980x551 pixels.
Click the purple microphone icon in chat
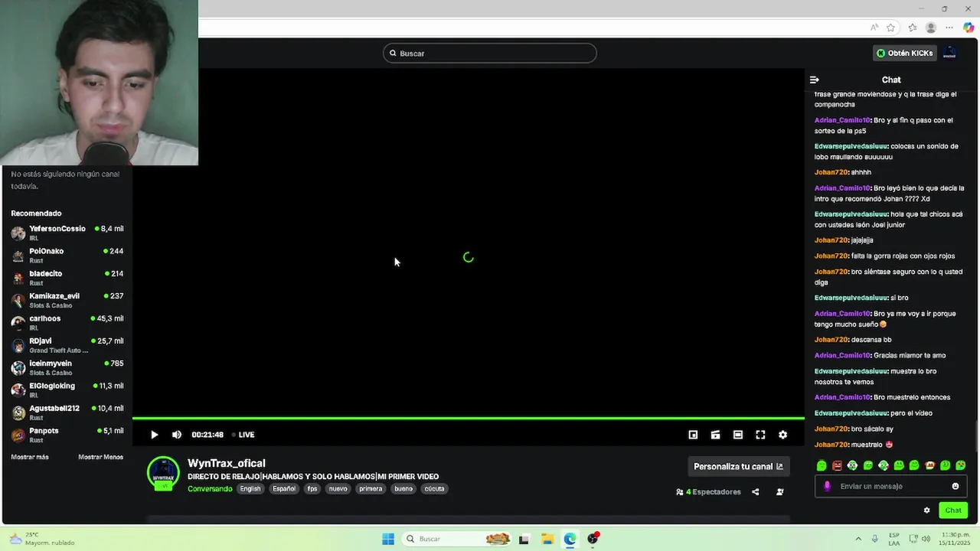coord(827,486)
